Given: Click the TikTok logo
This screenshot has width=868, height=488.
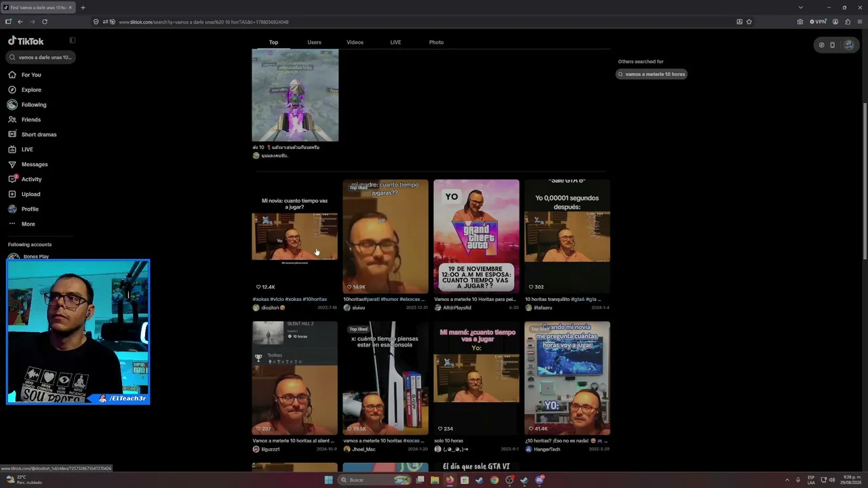Looking at the screenshot, I should (x=26, y=41).
